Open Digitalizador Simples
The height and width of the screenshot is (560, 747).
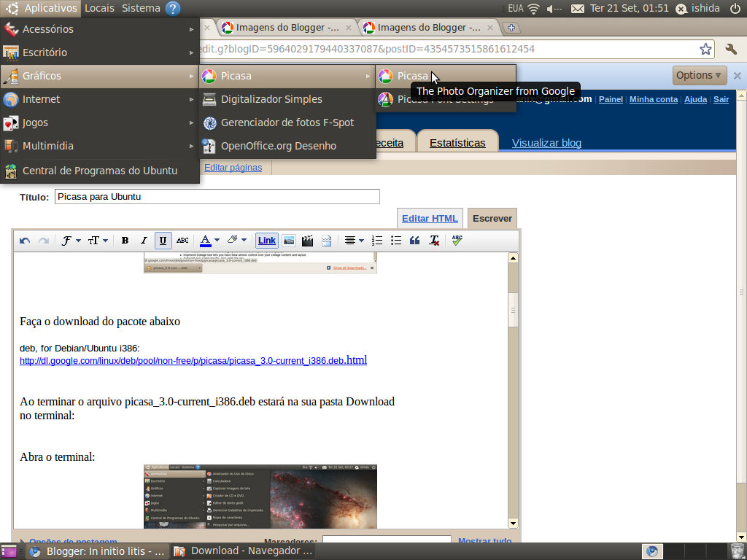pyautogui.click(x=287, y=99)
